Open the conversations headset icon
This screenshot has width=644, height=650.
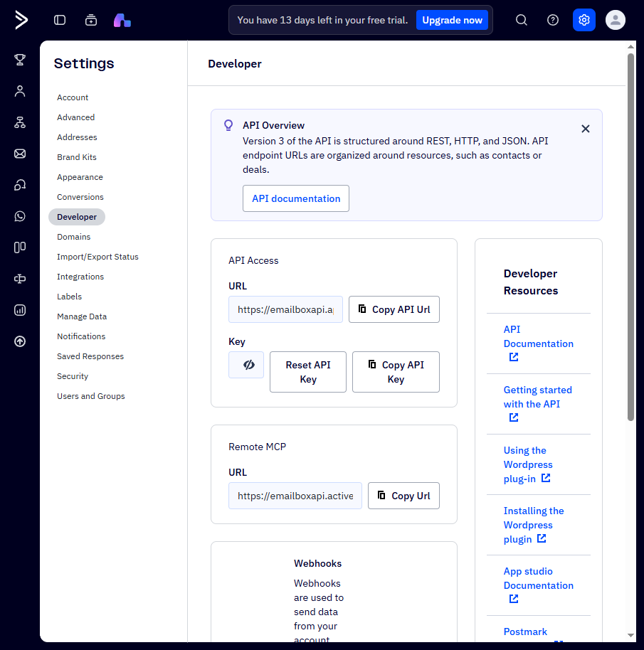(20, 185)
